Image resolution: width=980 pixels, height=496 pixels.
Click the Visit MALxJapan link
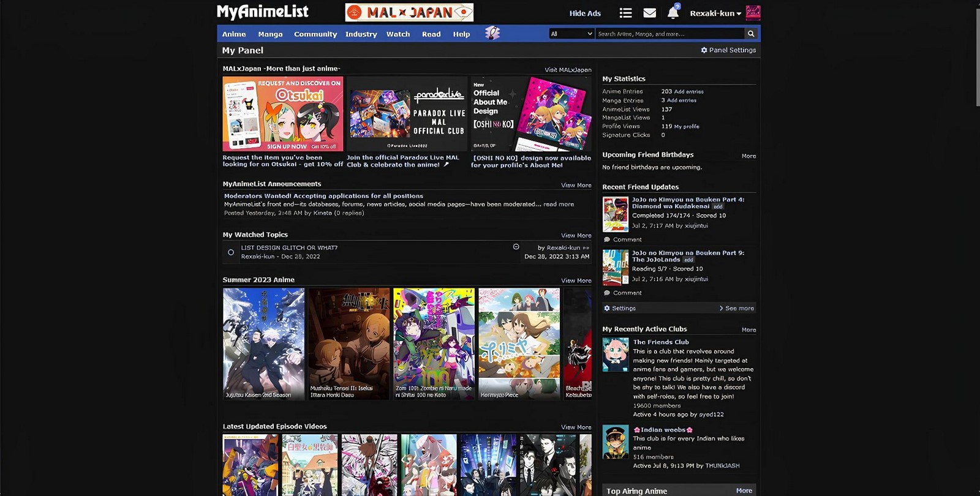pyautogui.click(x=568, y=70)
